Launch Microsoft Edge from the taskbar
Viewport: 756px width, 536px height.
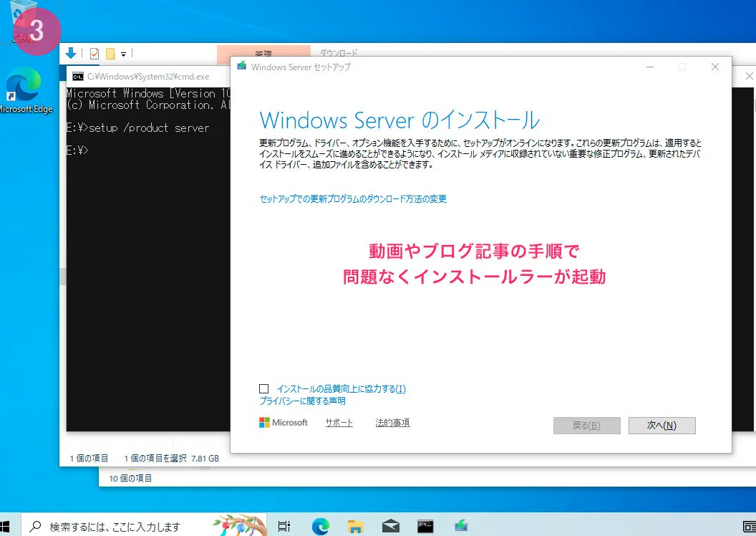(x=320, y=526)
